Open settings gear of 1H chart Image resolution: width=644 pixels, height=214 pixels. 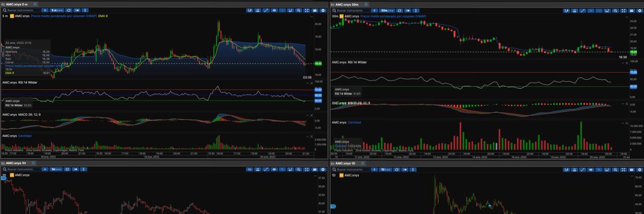pyautogui.click(x=323, y=169)
